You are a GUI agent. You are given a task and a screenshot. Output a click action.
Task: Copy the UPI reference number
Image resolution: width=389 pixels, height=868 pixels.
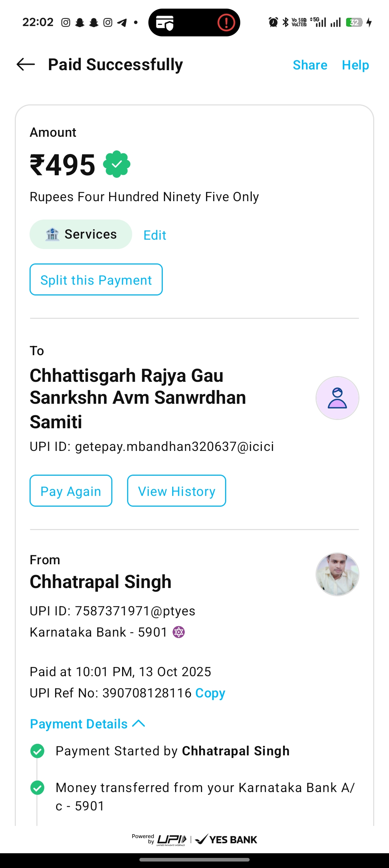click(210, 693)
